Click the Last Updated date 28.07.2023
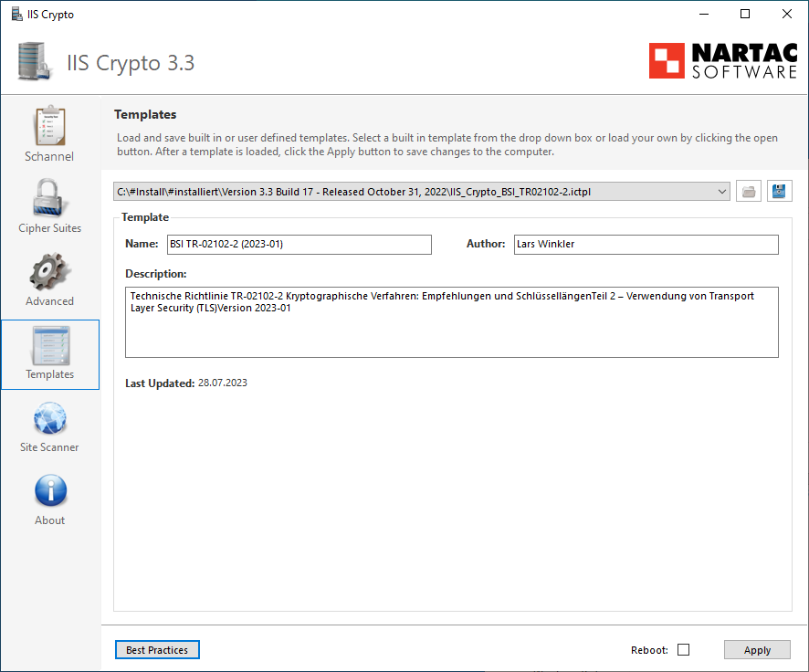This screenshot has width=809, height=672. point(223,383)
